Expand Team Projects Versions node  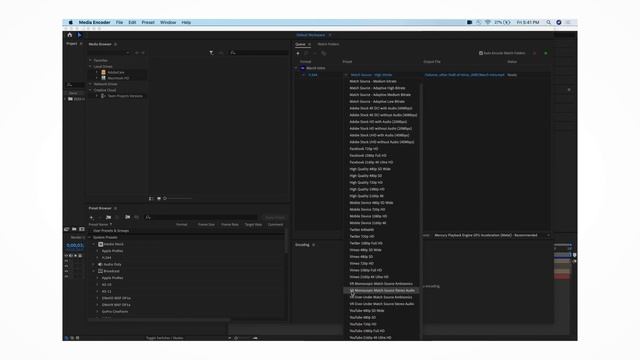pos(97,96)
